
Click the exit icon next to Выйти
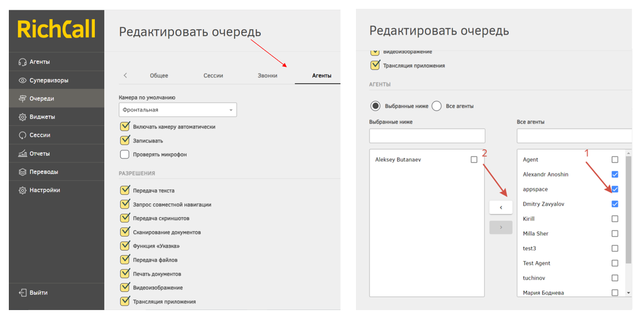[x=23, y=293]
